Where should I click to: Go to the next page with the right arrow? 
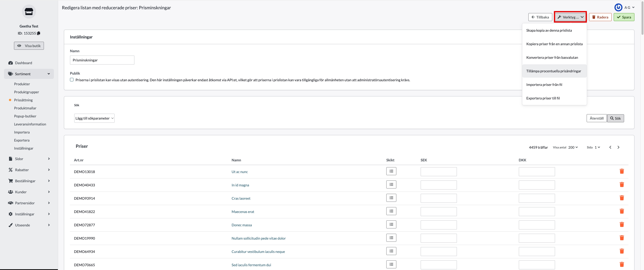[618, 147]
